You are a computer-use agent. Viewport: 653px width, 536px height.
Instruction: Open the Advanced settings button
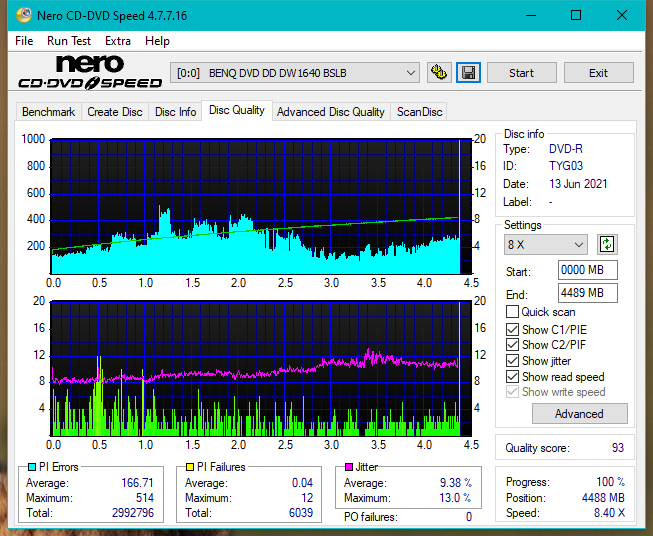tap(579, 414)
